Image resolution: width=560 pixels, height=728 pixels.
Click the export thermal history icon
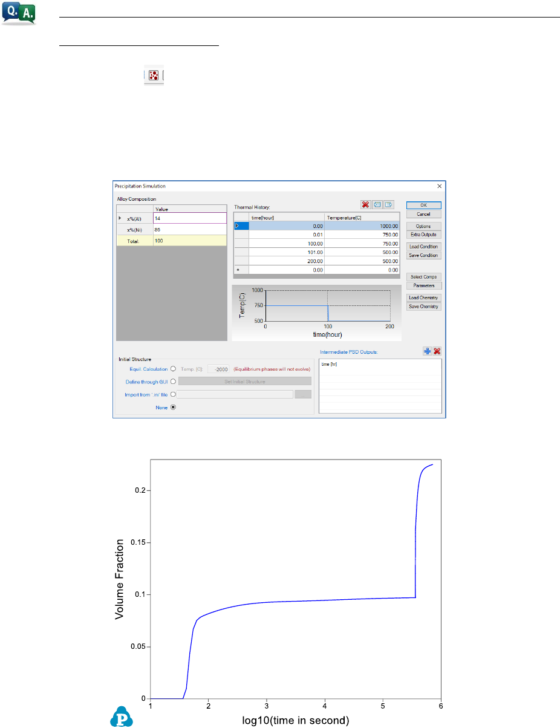(x=389, y=205)
